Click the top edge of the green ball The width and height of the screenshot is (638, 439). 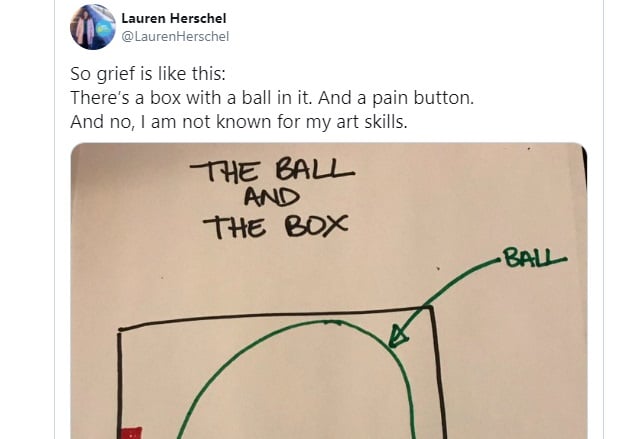[x=332, y=321]
